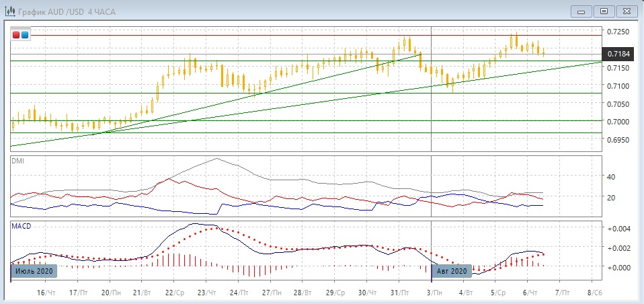Click the red square icon on chart
Image resolution: width=644 pixels, height=304 pixels.
[x=16, y=35]
